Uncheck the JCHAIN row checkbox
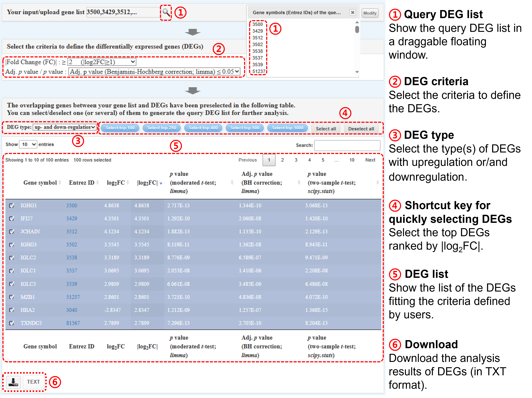Image resolution: width=532 pixels, height=398 pixels. click(x=11, y=232)
